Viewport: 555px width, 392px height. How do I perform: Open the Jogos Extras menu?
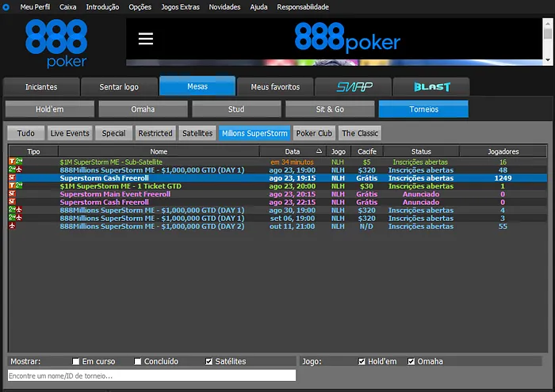(x=180, y=6)
